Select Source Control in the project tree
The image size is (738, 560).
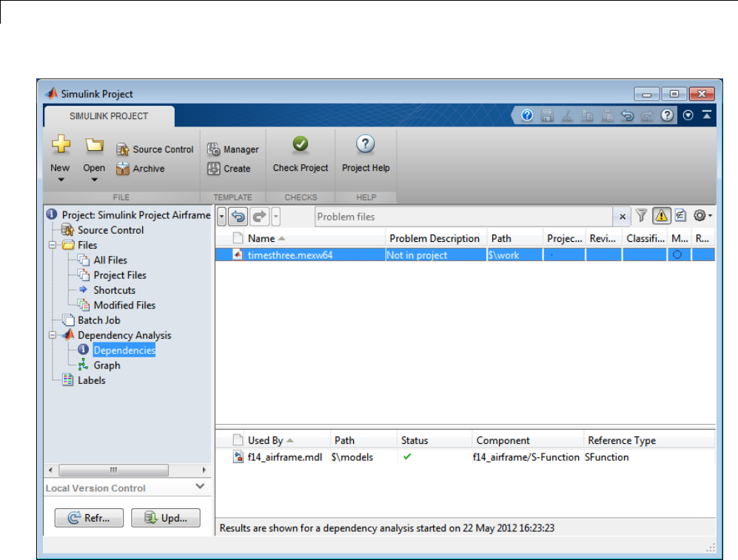pyautogui.click(x=110, y=230)
